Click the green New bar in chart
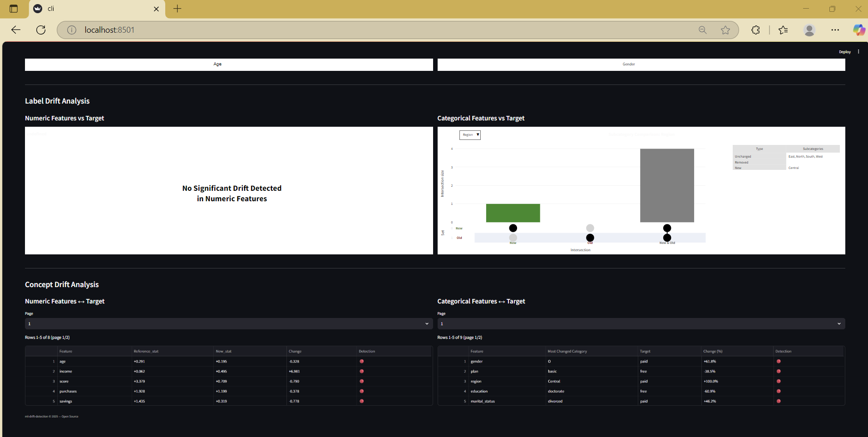 [513, 213]
